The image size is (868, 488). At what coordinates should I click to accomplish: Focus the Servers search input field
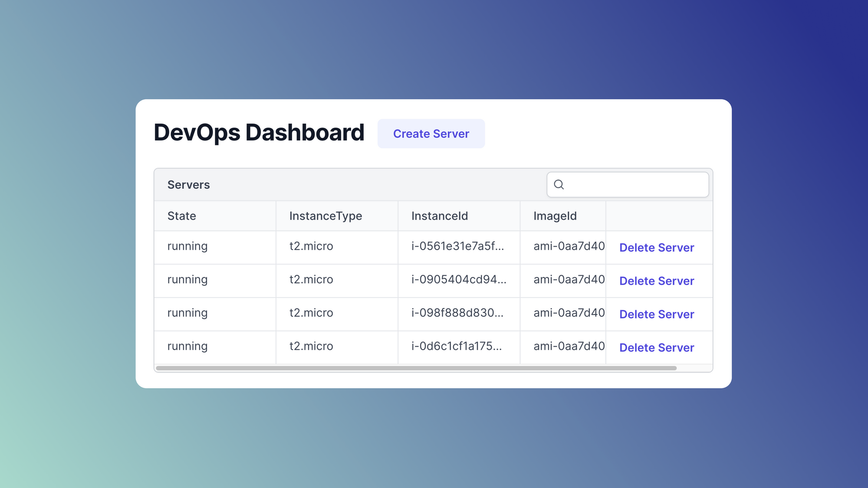point(628,185)
